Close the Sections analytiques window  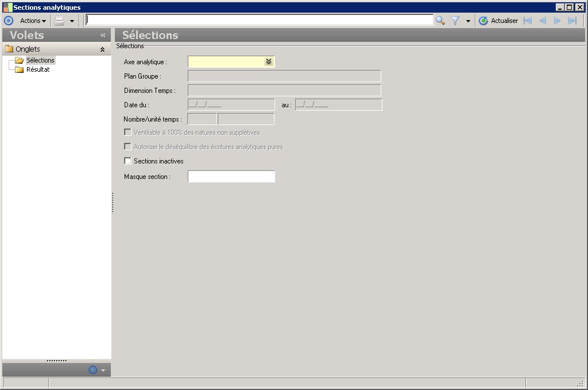pyautogui.click(x=580, y=7)
